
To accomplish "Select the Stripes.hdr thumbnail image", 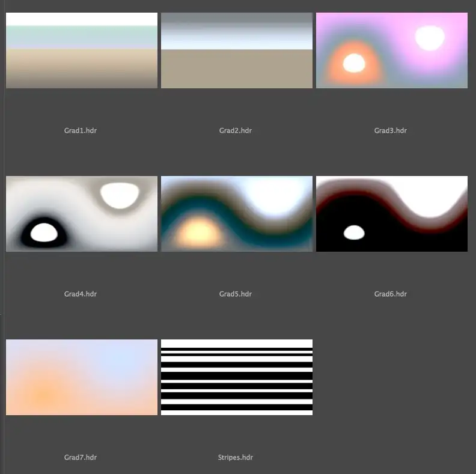I will (x=237, y=377).
